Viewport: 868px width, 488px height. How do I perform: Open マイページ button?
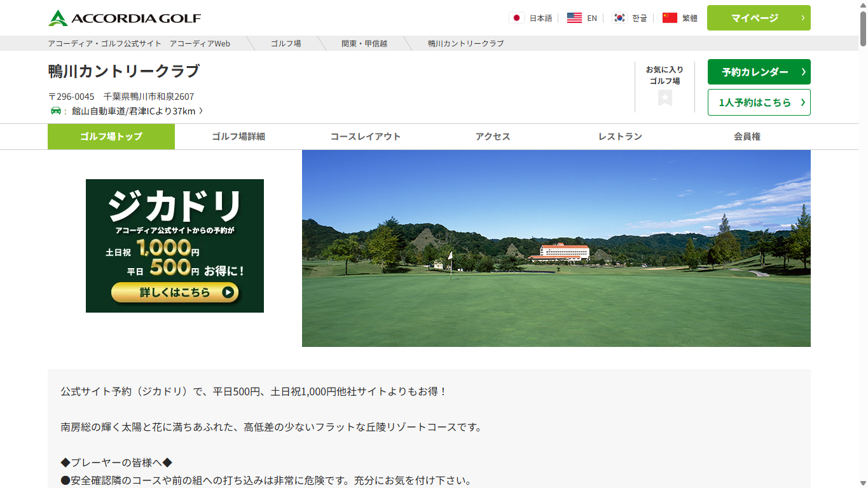759,18
